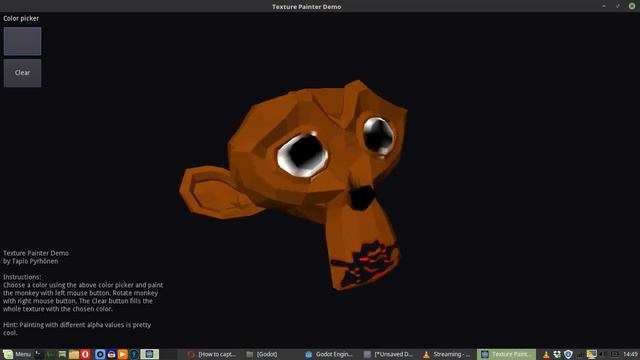Launch Opera from the taskbar
This screenshot has width=640, height=360.
pos(85,354)
